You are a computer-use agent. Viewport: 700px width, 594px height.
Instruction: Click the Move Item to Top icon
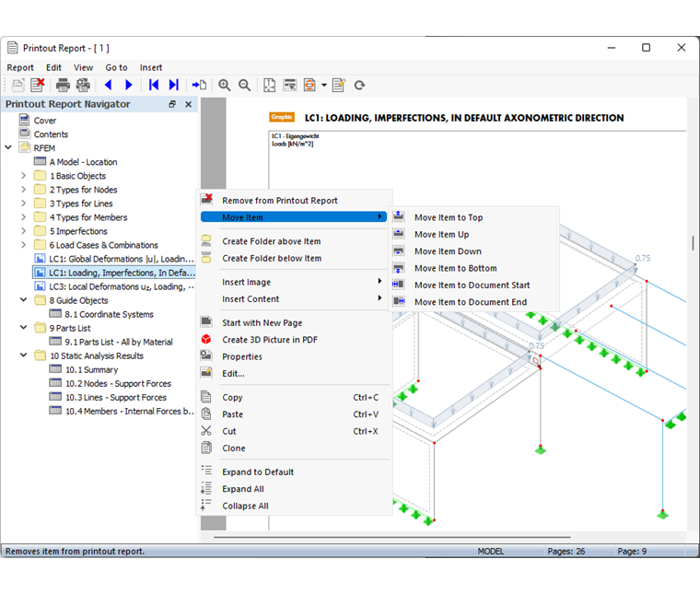[x=399, y=217]
